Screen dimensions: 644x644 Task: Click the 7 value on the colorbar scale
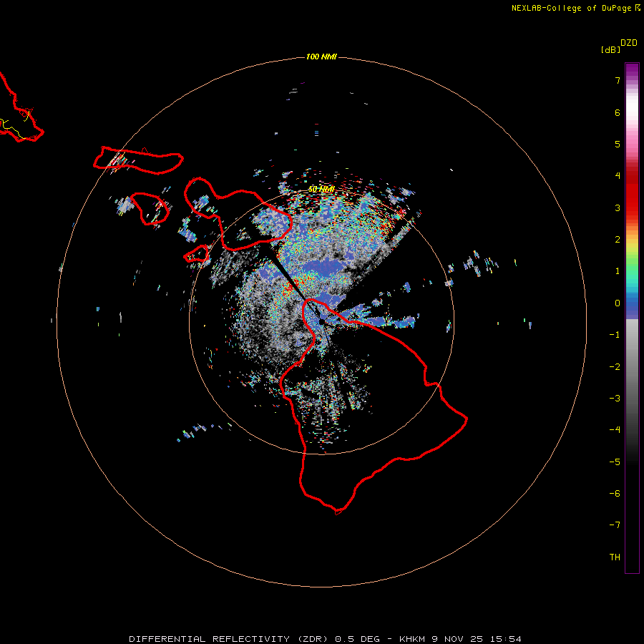coord(618,80)
